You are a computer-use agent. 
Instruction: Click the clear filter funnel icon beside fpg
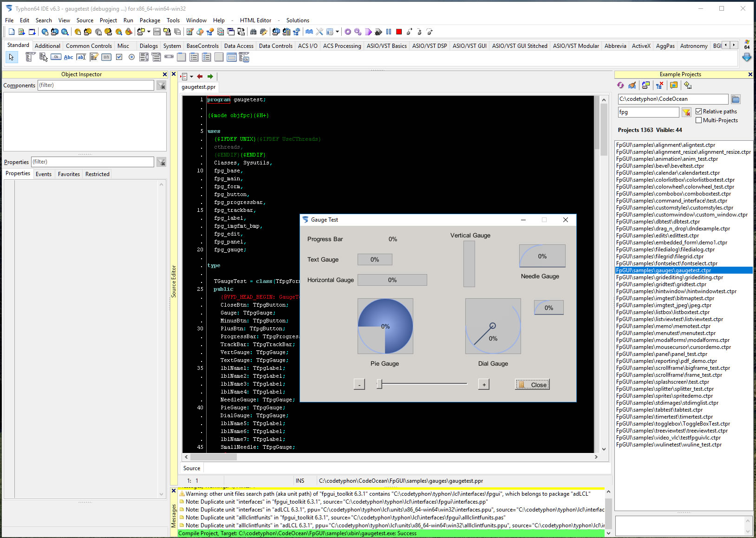click(686, 112)
